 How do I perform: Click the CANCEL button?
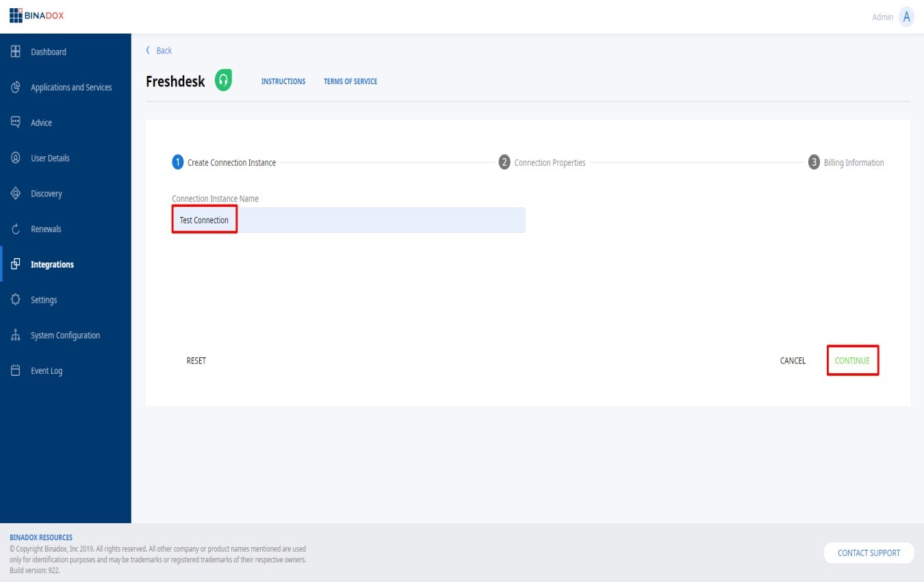(793, 361)
